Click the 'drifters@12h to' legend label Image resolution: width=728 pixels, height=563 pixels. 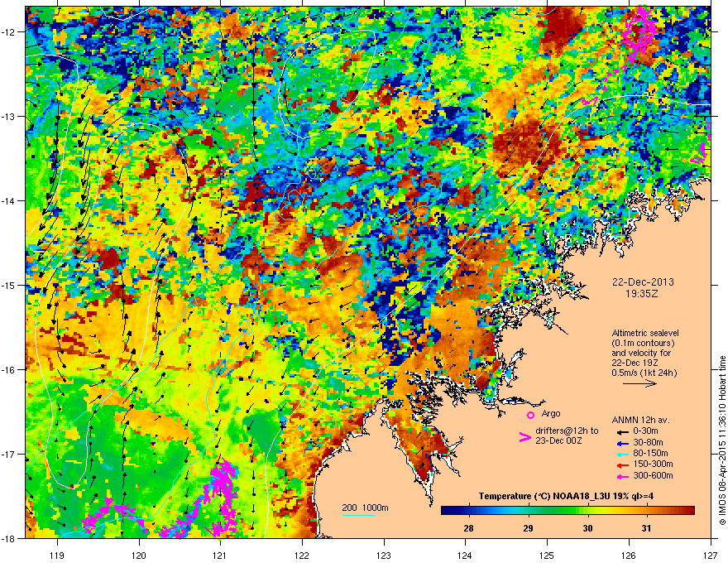(567, 431)
